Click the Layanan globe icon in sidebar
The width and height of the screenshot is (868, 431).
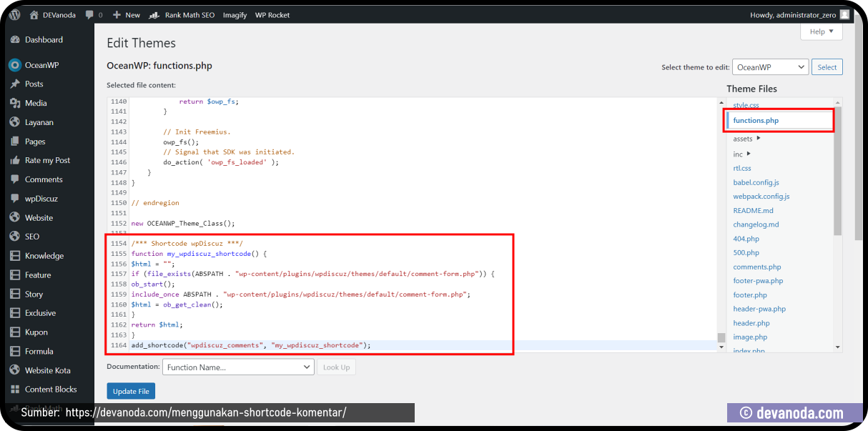click(x=15, y=122)
